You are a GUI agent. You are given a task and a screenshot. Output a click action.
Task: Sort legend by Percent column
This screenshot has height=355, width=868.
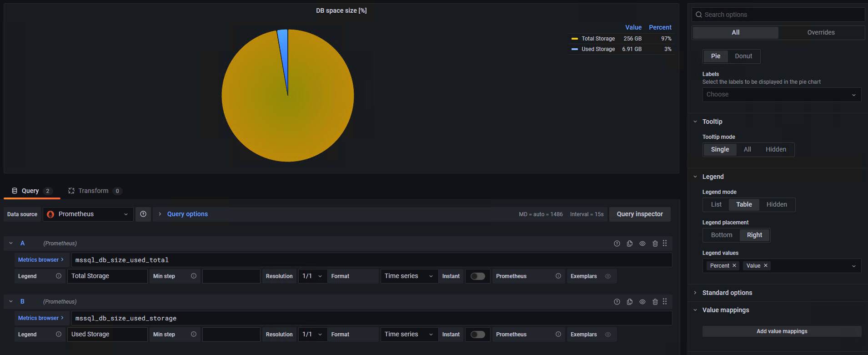pos(660,27)
